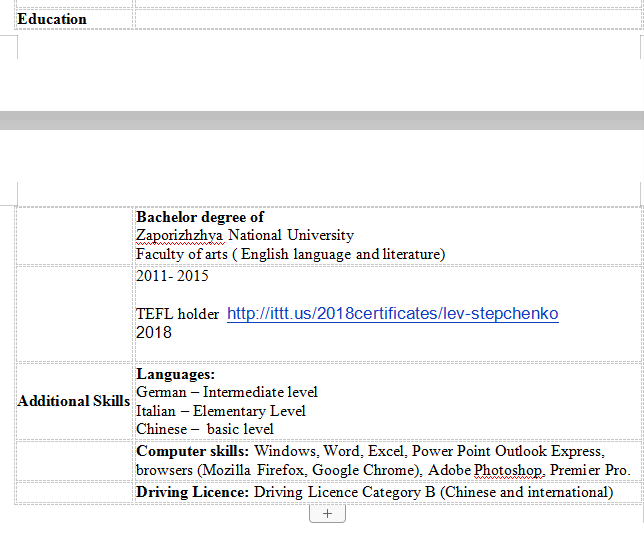The height and width of the screenshot is (533, 644).
Task: Click the gray gap between the pages
Action: click(322, 120)
